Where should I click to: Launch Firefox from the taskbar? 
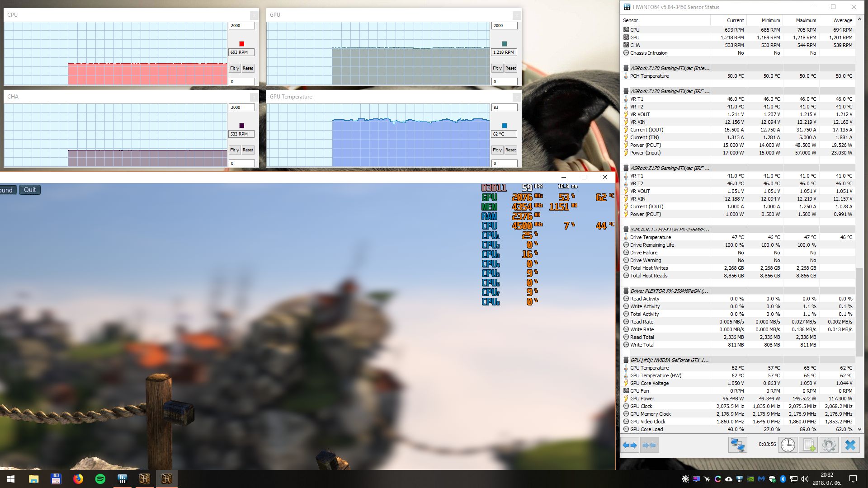click(78, 479)
